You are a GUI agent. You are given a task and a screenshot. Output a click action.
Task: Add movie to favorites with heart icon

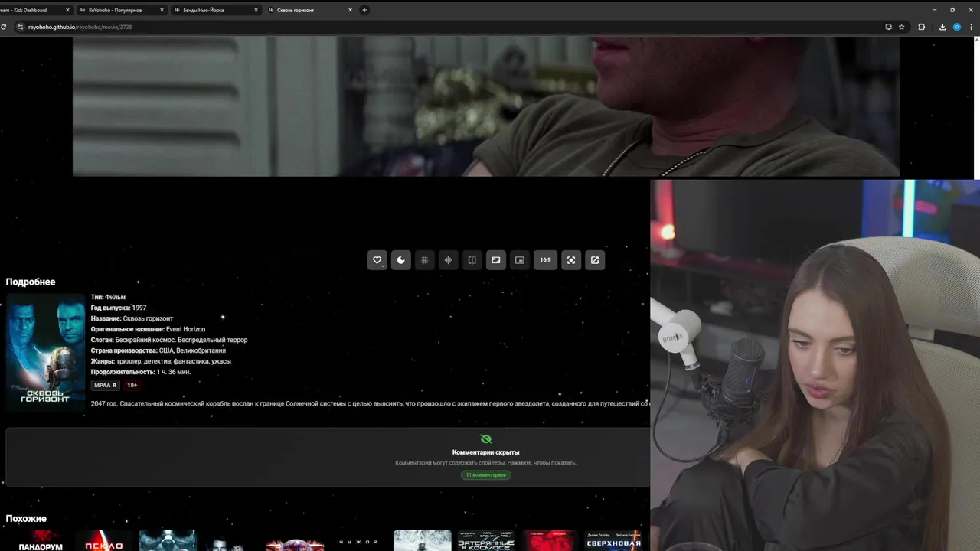tap(377, 260)
